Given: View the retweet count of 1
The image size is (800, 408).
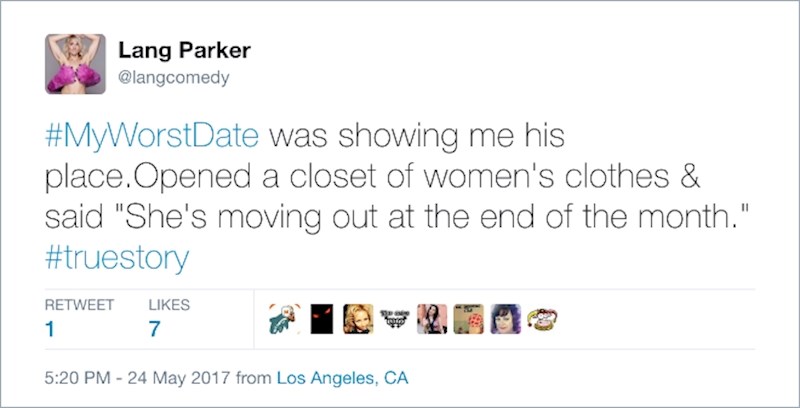Looking at the screenshot, I should [x=50, y=329].
